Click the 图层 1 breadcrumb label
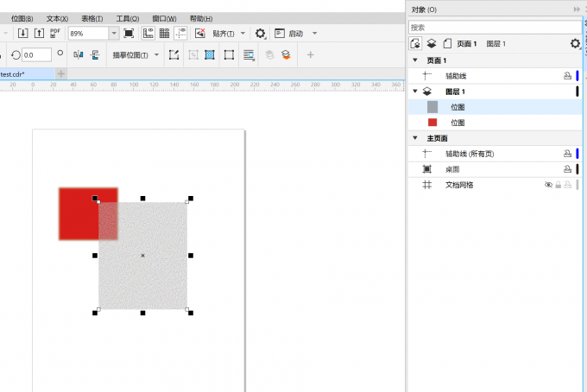Screen dimensions: 587x392 [496, 44]
